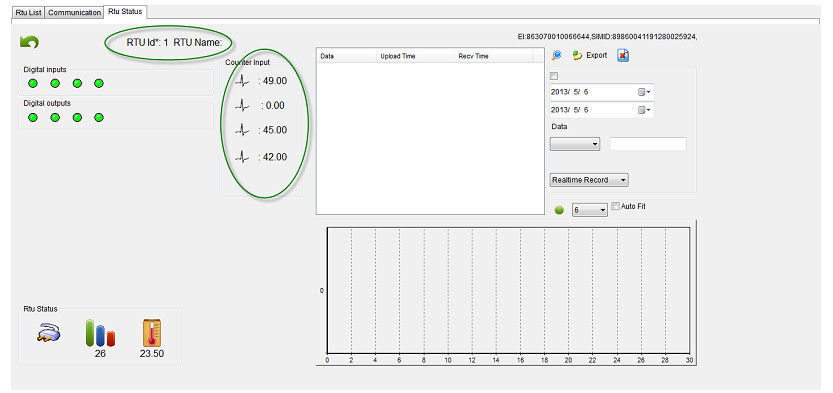Switch to the Communication tab
The height and width of the screenshot is (393, 833).
click(74, 12)
